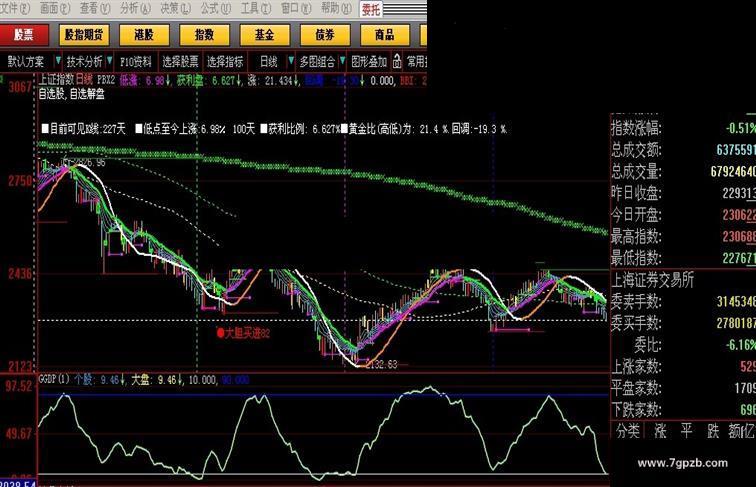This screenshot has width=756, height=487.
Task: Click the 多图组合 toolbar button
Action: pos(317,62)
